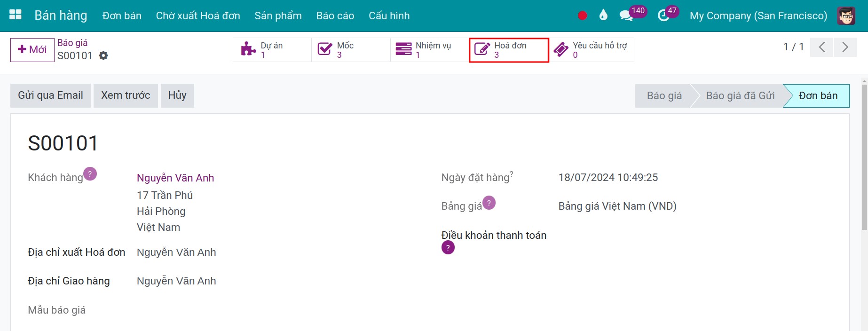The height and width of the screenshot is (331, 868).
Task: Click the Hoá đơn edit icon
Action: 482,49
